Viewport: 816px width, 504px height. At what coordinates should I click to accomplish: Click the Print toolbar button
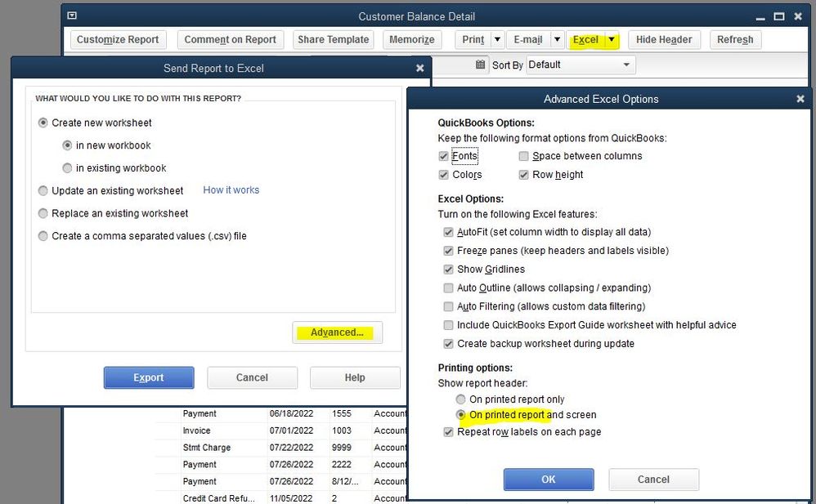473,39
